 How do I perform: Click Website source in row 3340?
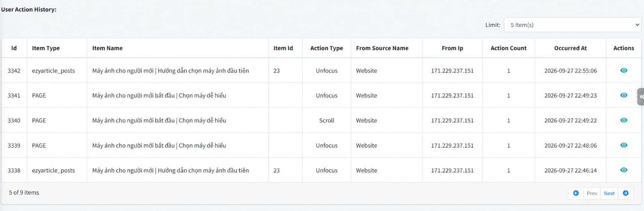click(366, 121)
